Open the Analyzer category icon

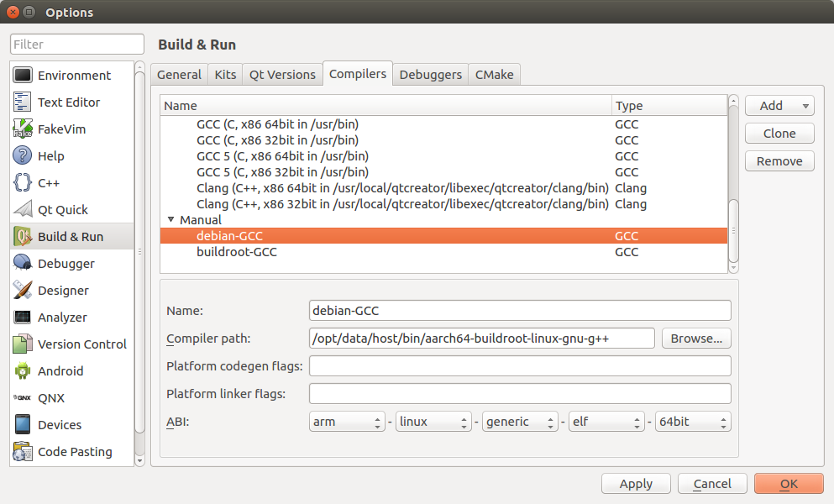click(x=23, y=318)
